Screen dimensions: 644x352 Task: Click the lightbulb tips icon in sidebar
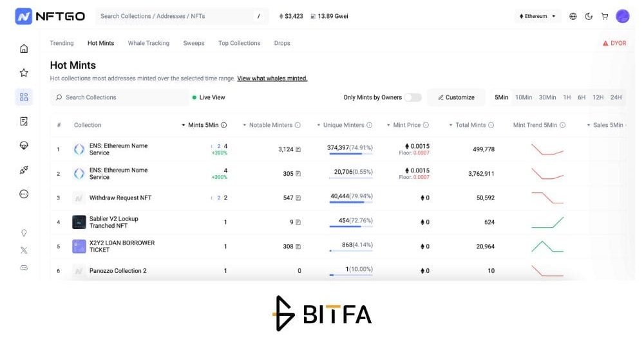[24, 232]
